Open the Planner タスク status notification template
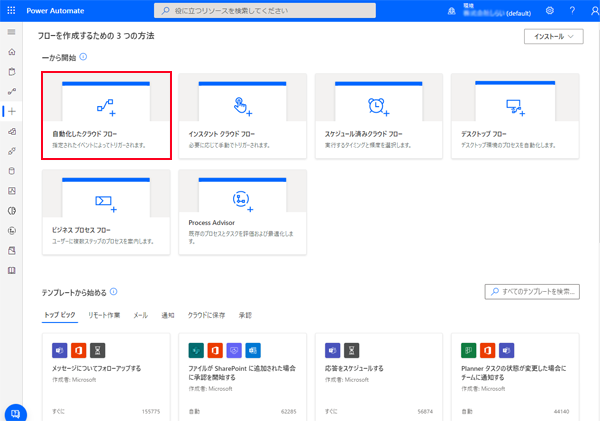 tap(515, 377)
